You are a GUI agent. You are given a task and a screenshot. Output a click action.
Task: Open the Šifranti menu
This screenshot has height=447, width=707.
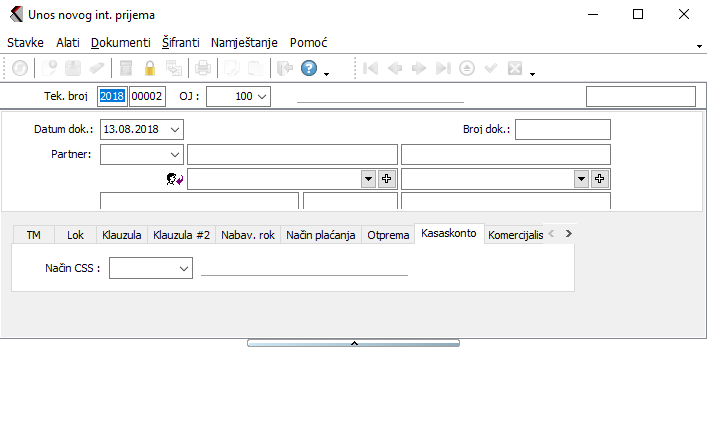coord(180,43)
